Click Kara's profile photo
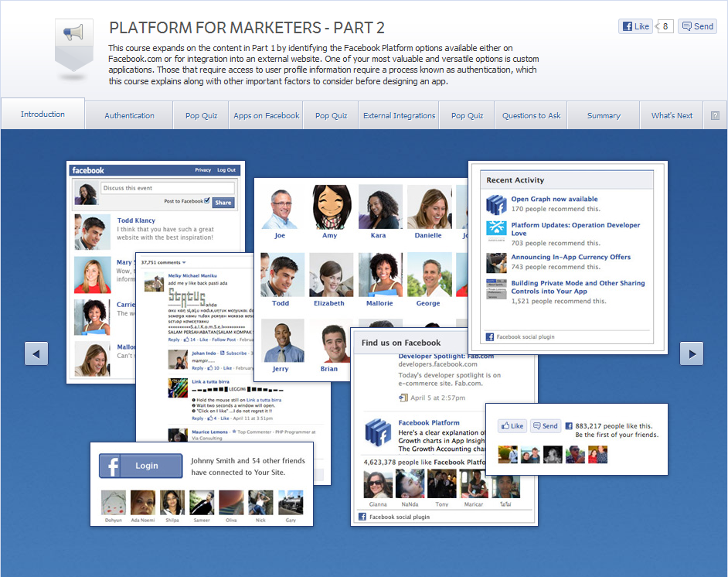The width and height of the screenshot is (728, 577). (380, 207)
